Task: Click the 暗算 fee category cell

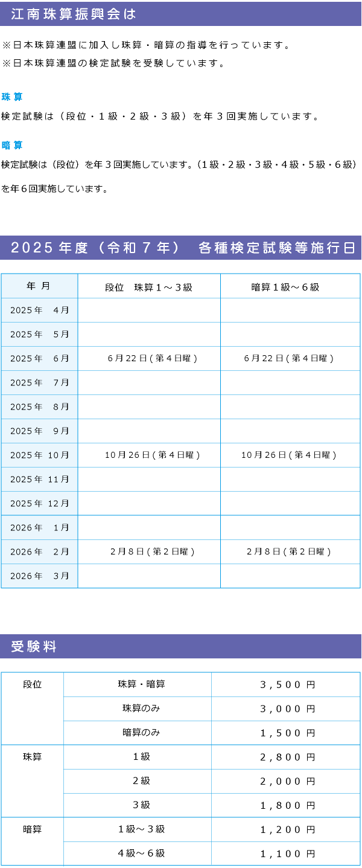Action: point(33,841)
